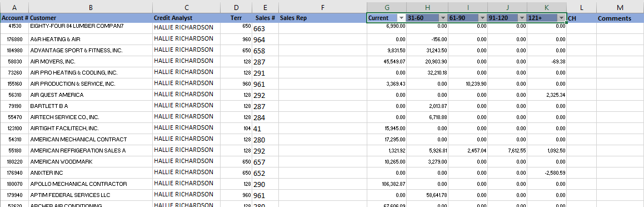Select the AIRTIGHT FACILITECH, INC. cell
Viewport: 644px width, 207px height.
coord(91,129)
